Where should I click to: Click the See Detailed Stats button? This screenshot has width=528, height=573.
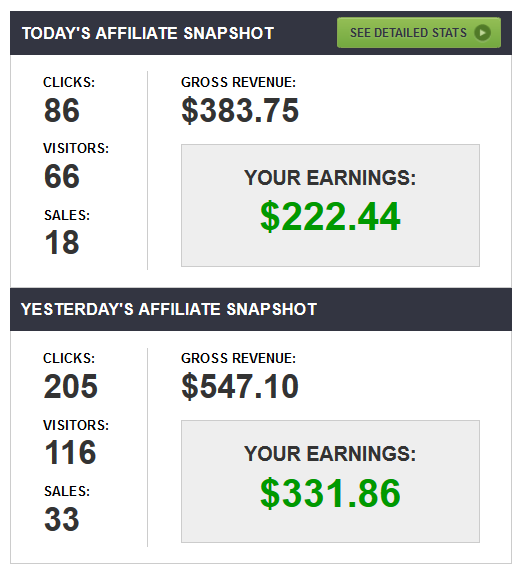(x=419, y=33)
